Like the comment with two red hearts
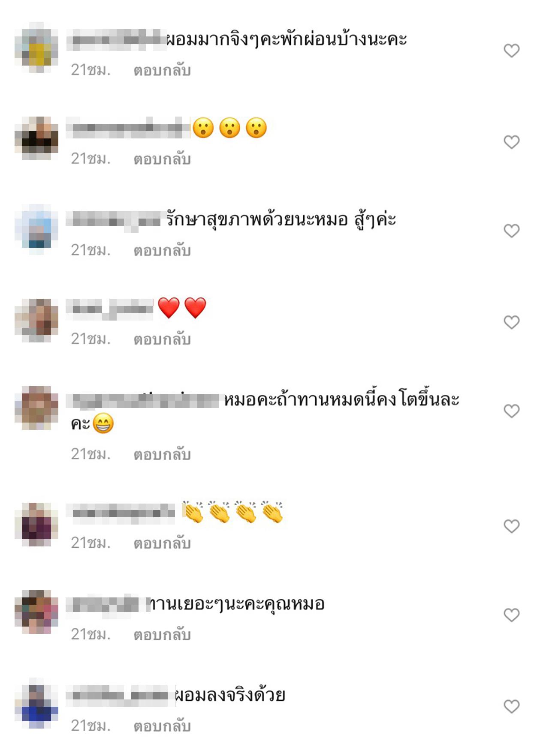 (x=511, y=322)
